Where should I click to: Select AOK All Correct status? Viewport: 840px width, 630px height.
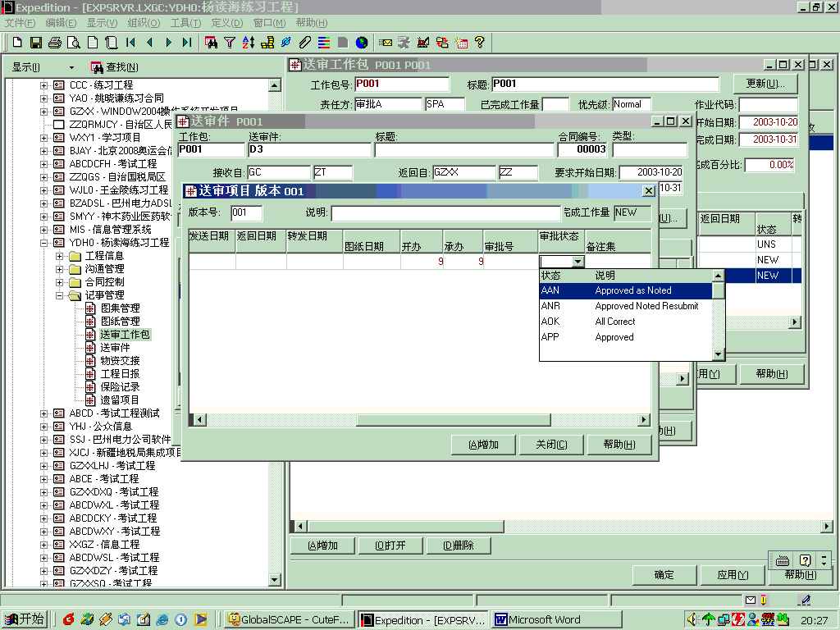pyautogui.click(x=626, y=322)
